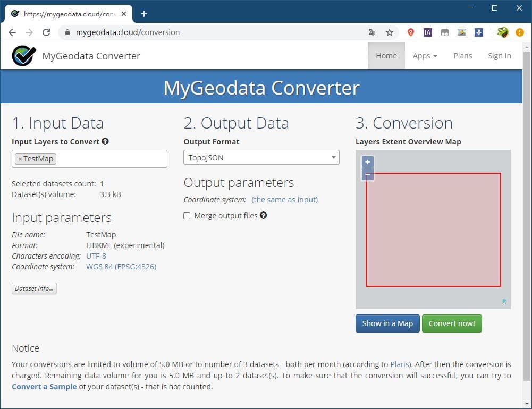Click the LIBKML (experimental) format value
Viewport: 532px width, 409px height.
pos(125,245)
